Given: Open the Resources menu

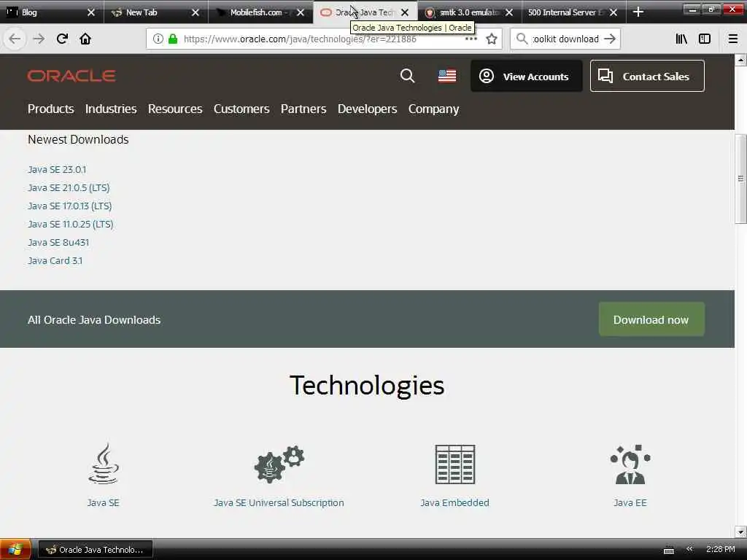Looking at the screenshot, I should [175, 109].
